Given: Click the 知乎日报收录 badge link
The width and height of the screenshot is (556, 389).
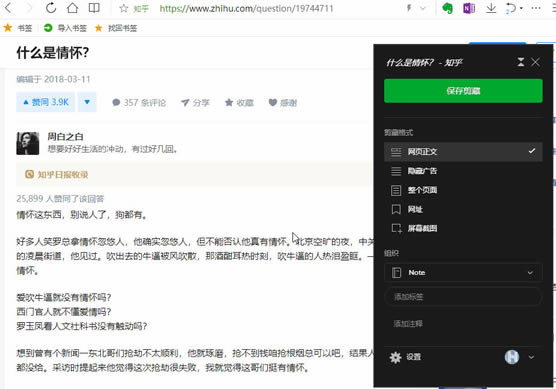Looking at the screenshot, I should tap(56, 174).
